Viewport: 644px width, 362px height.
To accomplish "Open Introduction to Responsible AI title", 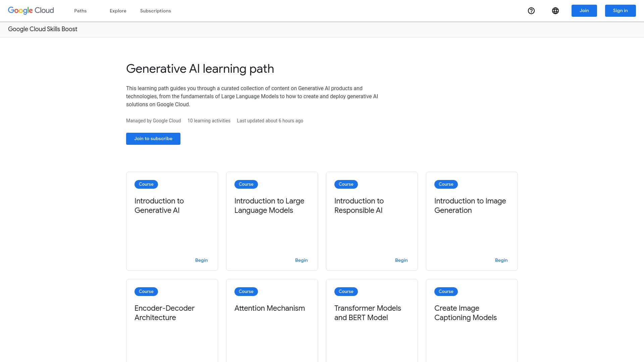I will click(x=359, y=206).
